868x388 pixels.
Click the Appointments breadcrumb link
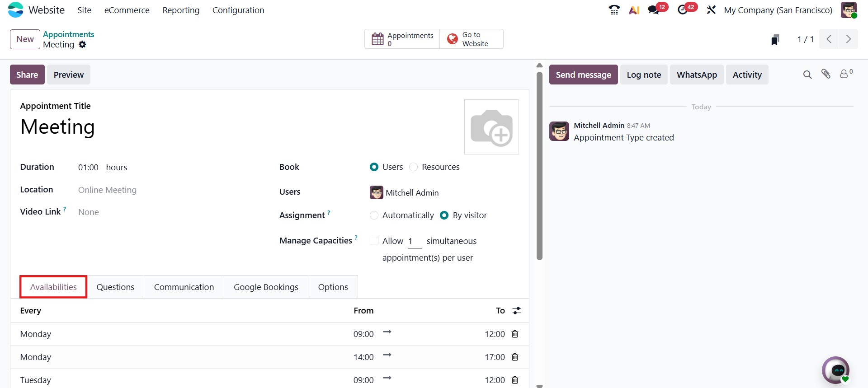69,34
